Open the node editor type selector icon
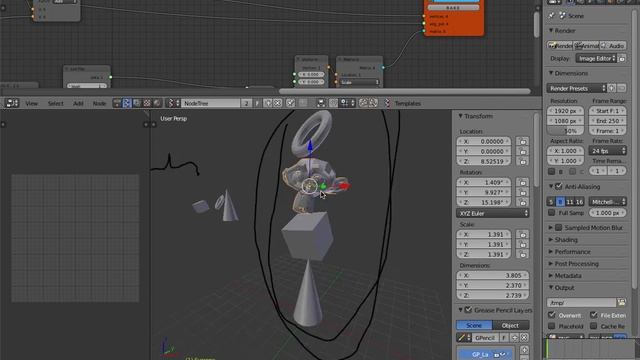Image resolution: width=640 pixels, height=360 pixels. (12, 103)
